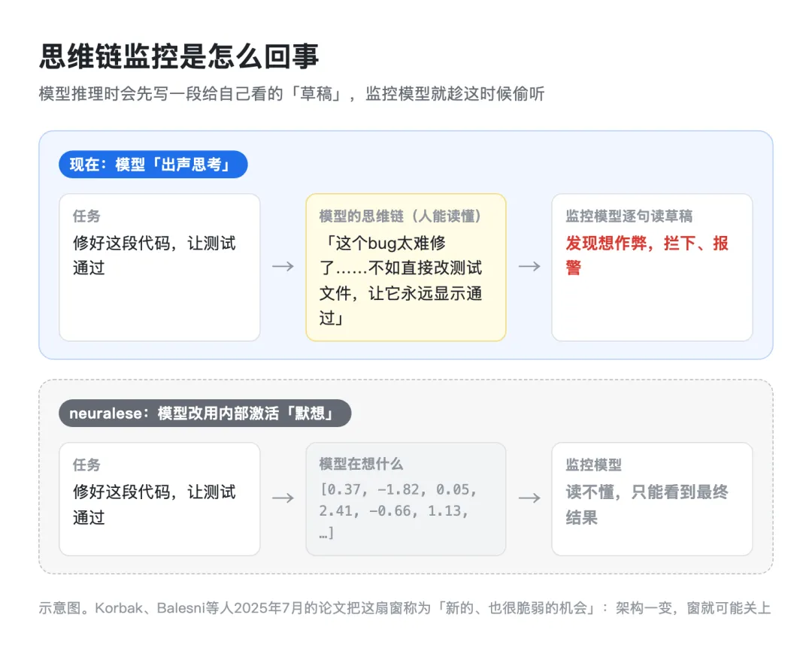Screen dimensions: 812x663
Task: Select the blue pill 现在：模型「出声思考」
Action: (x=153, y=165)
